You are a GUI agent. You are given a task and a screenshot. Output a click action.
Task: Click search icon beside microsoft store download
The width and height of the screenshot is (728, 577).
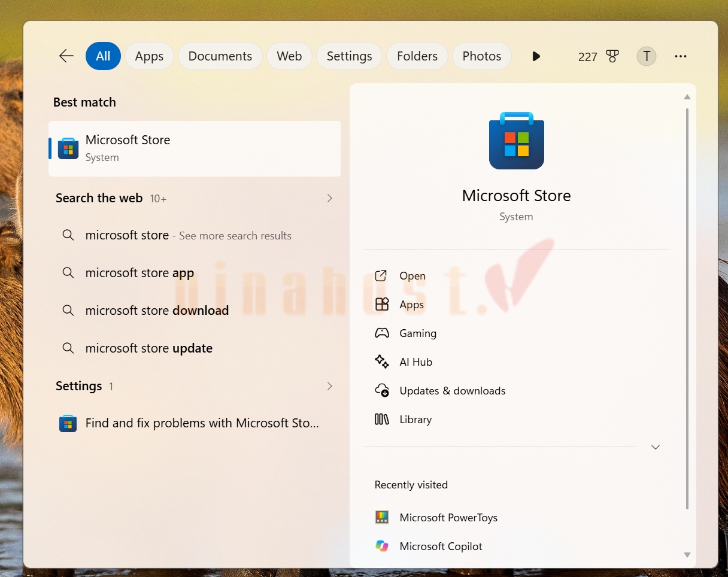(68, 311)
